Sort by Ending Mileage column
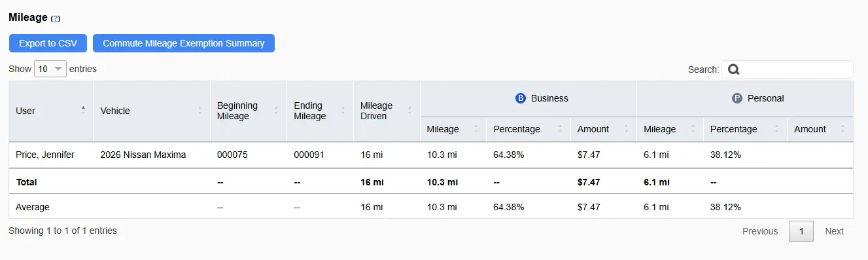The image size is (868, 260). click(321, 111)
